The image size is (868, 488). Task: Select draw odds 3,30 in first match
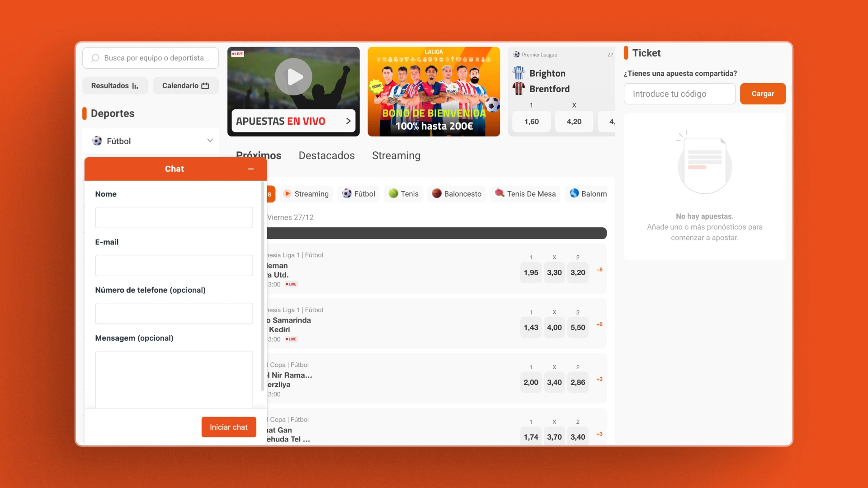554,272
